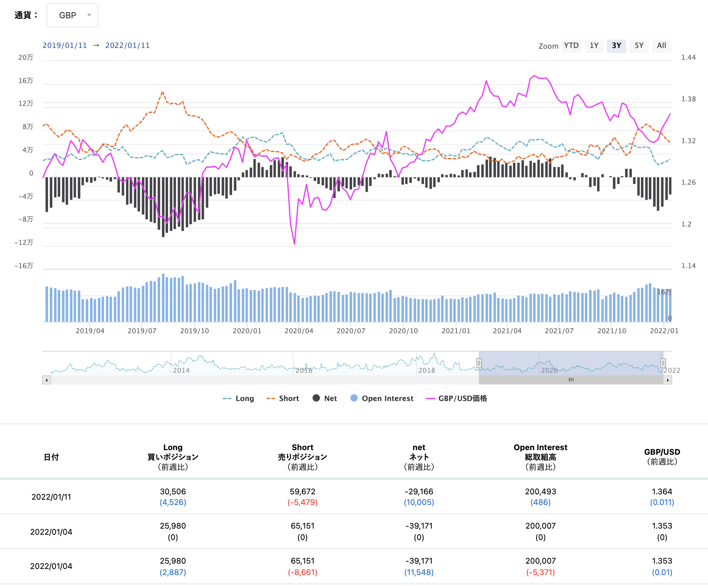This screenshot has width=708, height=588.
Task: Click the 2016 marker in navigator
Action: point(304,370)
